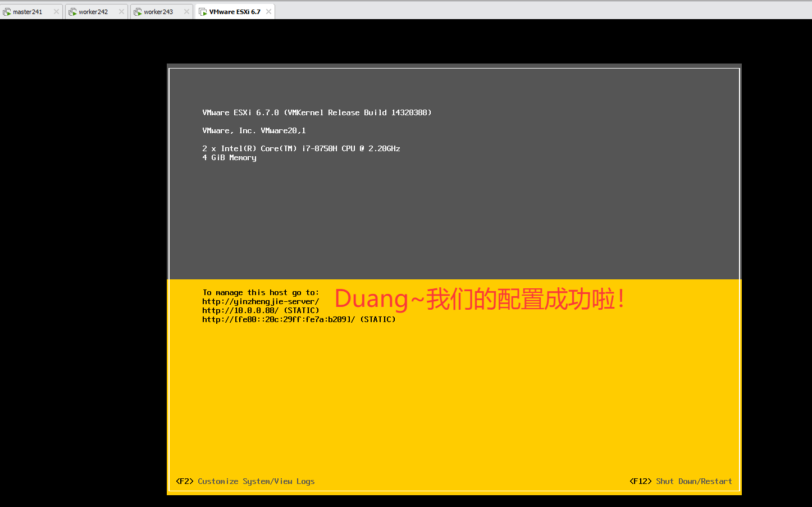Click the VMware ESXi 6.7.0 build line
Viewport: 812px width, 507px height.
pyautogui.click(x=317, y=113)
